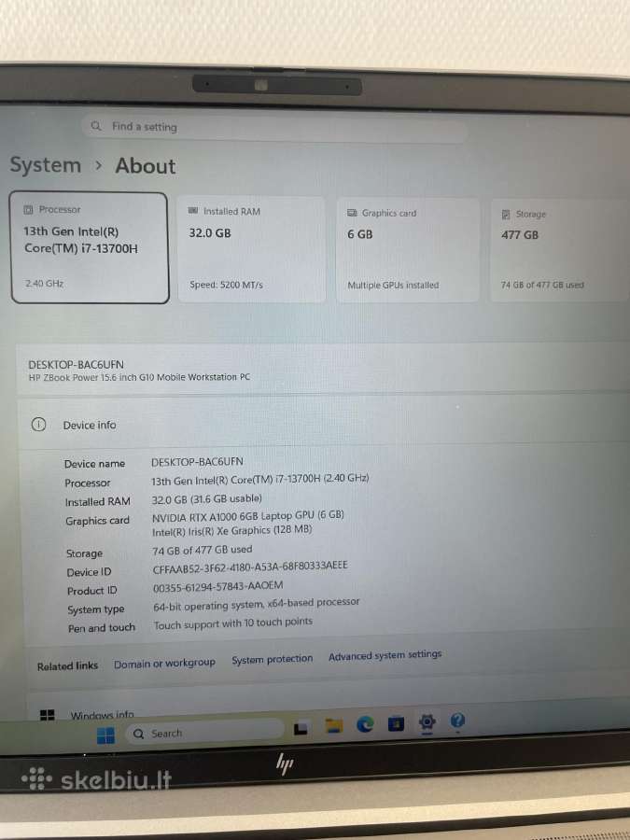Collapse the Device info section header

(324, 423)
